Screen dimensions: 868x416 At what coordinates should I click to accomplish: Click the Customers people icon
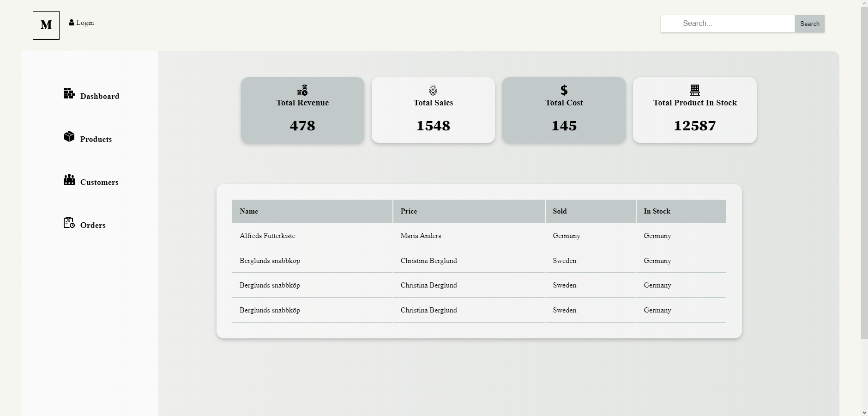coord(69,180)
